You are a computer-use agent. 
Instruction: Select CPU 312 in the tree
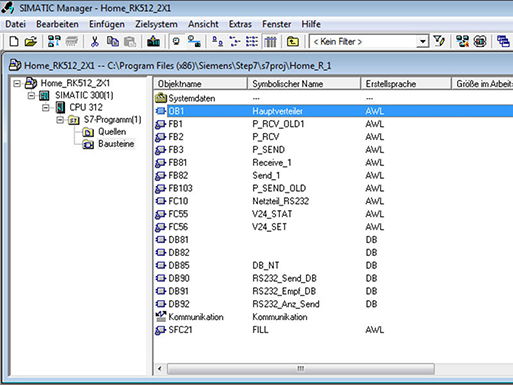click(x=86, y=107)
